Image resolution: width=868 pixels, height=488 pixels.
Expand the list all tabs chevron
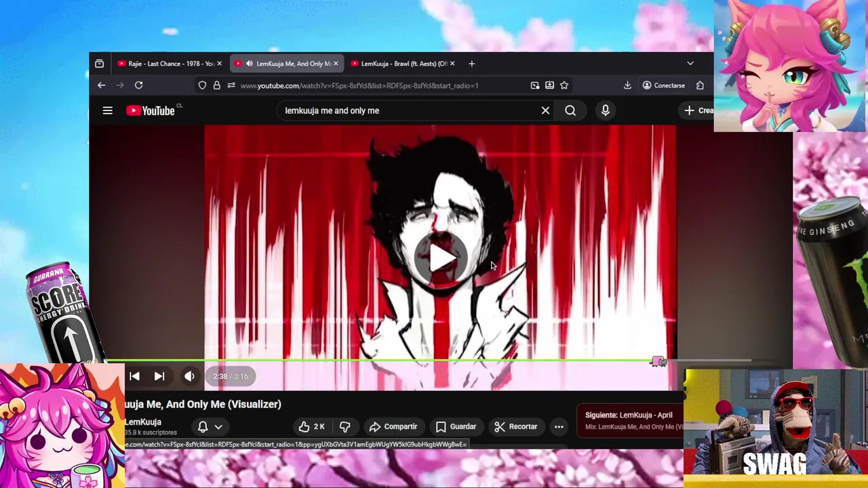pos(690,64)
